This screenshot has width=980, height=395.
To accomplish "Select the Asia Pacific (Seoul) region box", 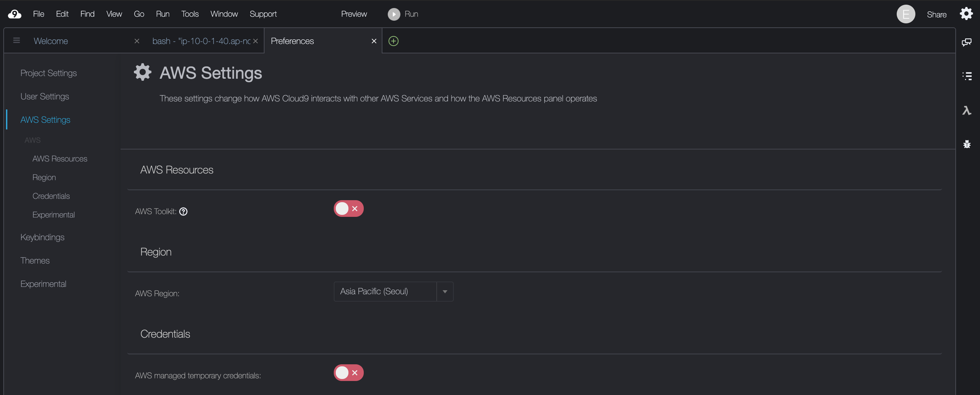I will point(385,291).
